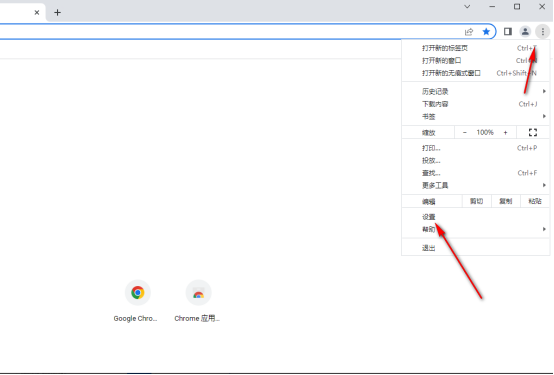The height and width of the screenshot is (375, 554).
Task: Click the share page icon in address bar
Action: click(x=469, y=32)
